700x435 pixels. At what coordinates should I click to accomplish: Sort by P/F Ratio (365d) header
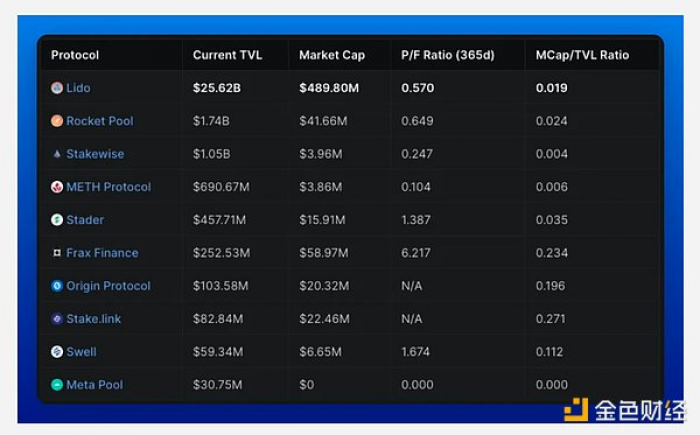(447, 55)
